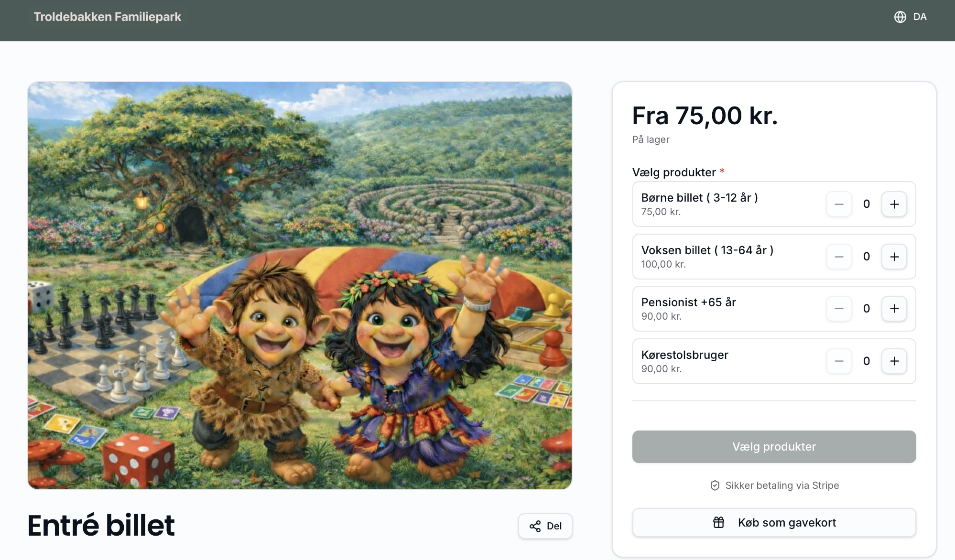This screenshot has width=955, height=560.
Task: Reduce Kørestolsbruger ticket count with minus
Action: click(839, 361)
